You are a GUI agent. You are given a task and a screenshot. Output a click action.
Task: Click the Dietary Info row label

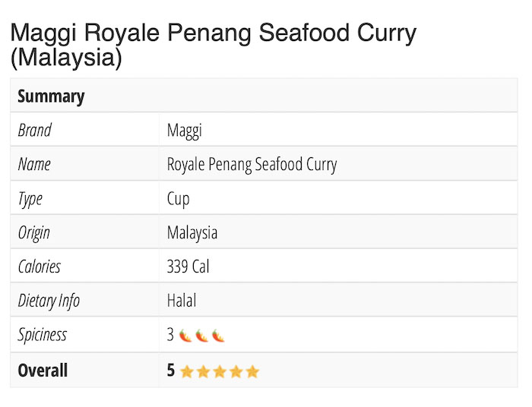[49, 301]
